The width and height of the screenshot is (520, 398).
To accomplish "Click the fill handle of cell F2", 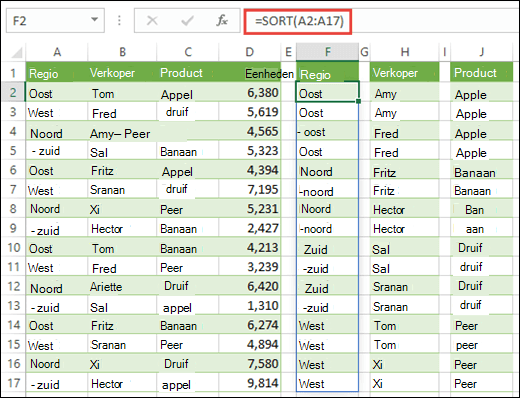I will click(x=358, y=101).
